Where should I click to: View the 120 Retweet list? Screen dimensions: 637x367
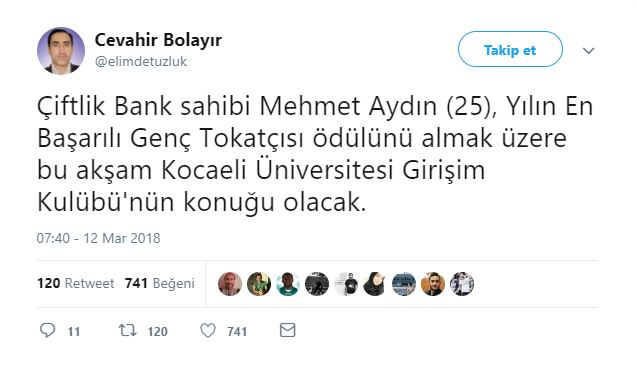pos(76,283)
